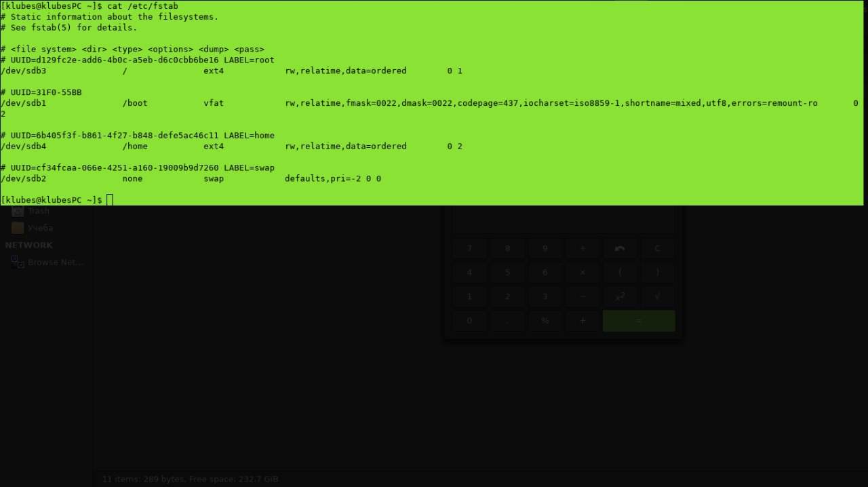
Task: Click the decimal point calculator key
Action: [x=507, y=321]
